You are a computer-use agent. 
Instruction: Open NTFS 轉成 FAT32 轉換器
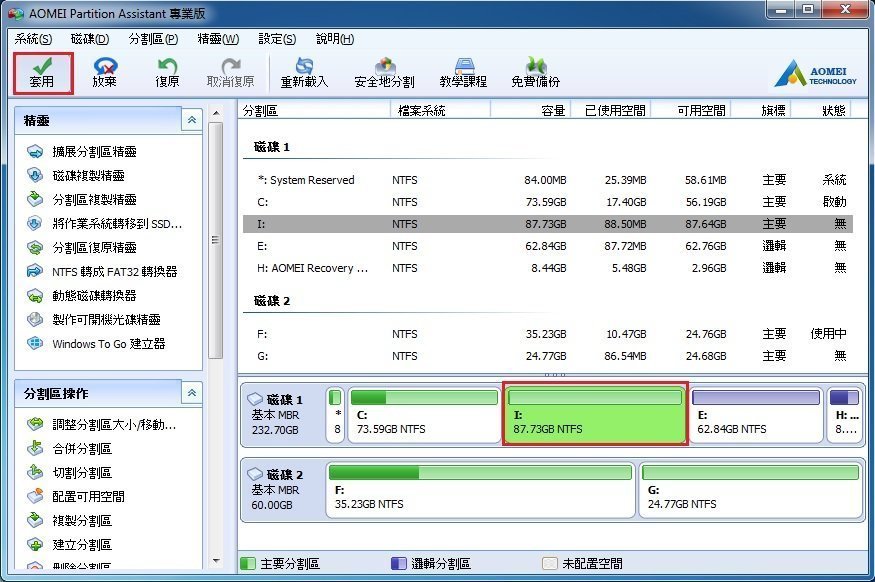102,271
